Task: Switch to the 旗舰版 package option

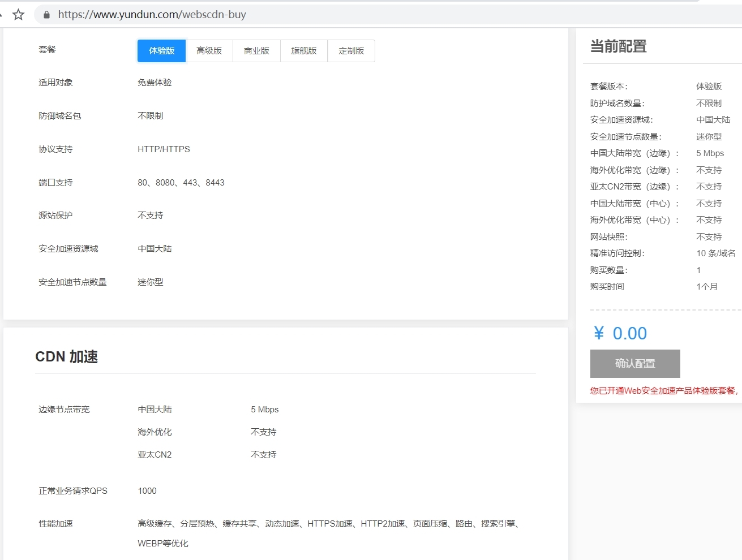Action: tap(303, 51)
